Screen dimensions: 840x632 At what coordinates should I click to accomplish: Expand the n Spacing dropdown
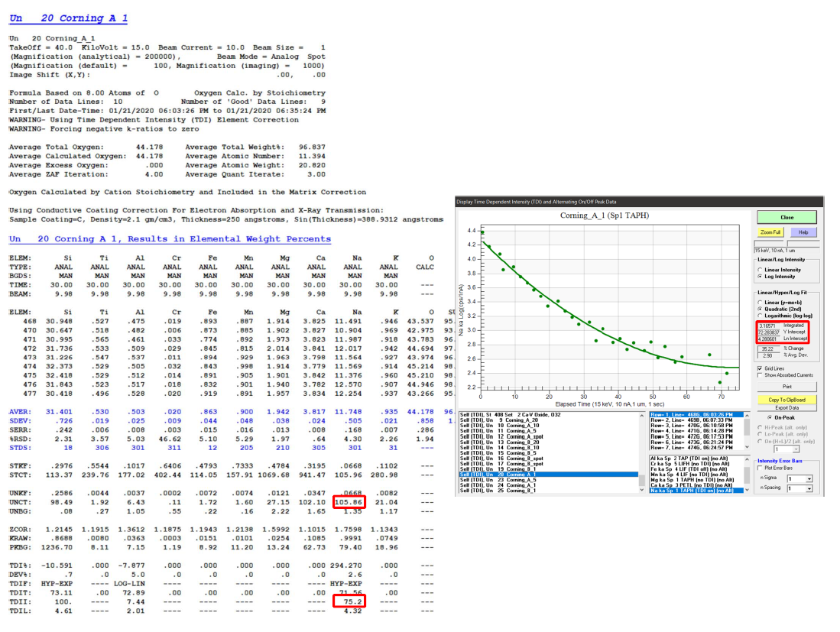click(809, 488)
